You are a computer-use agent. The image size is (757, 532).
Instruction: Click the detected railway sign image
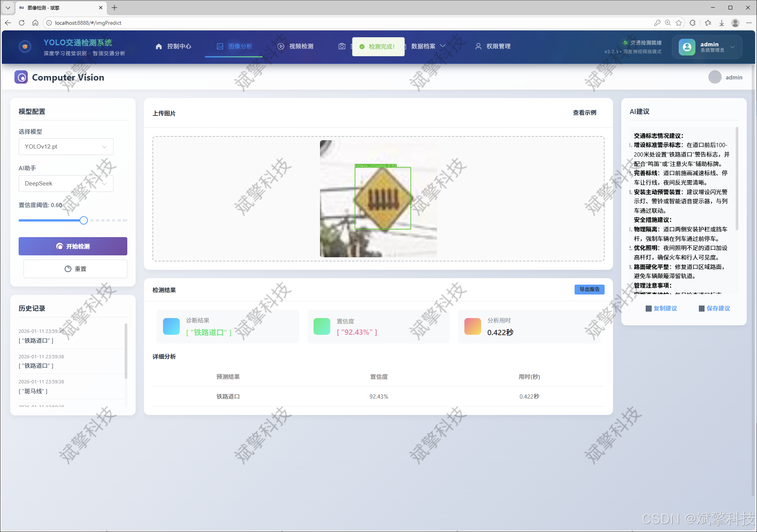[x=378, y=199]
